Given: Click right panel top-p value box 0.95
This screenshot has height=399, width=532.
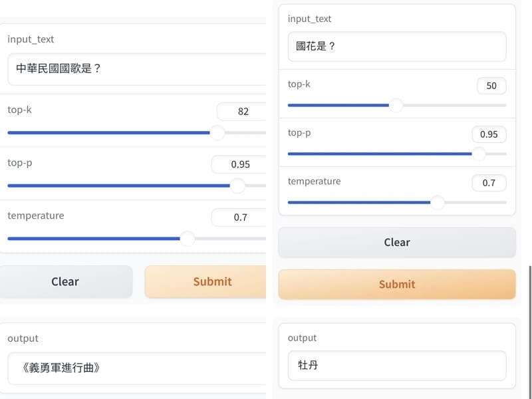Looking at the screenshot, I should [489, 134].
